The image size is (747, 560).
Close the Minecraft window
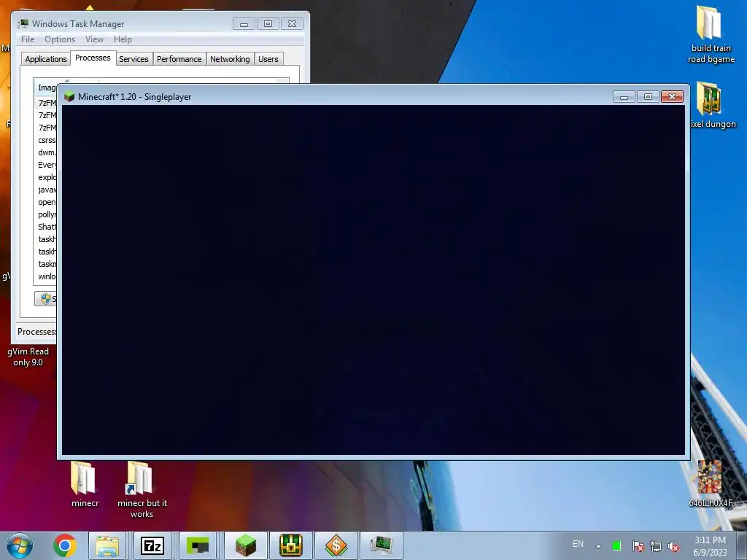coord(672,97)
